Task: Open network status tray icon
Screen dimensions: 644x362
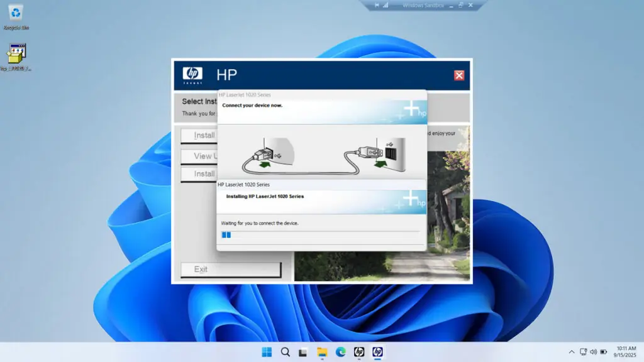Action: coord(583,352)
